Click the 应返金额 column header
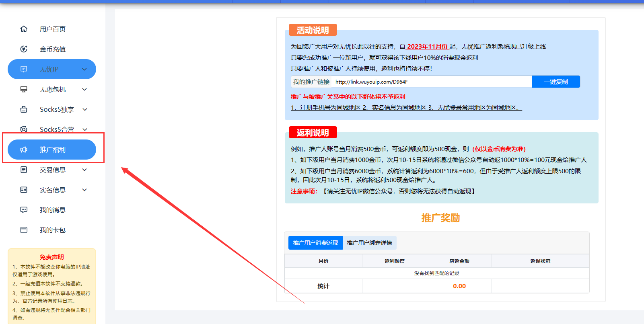The width and height of the screenshot is (644, 324). (459, 261)
